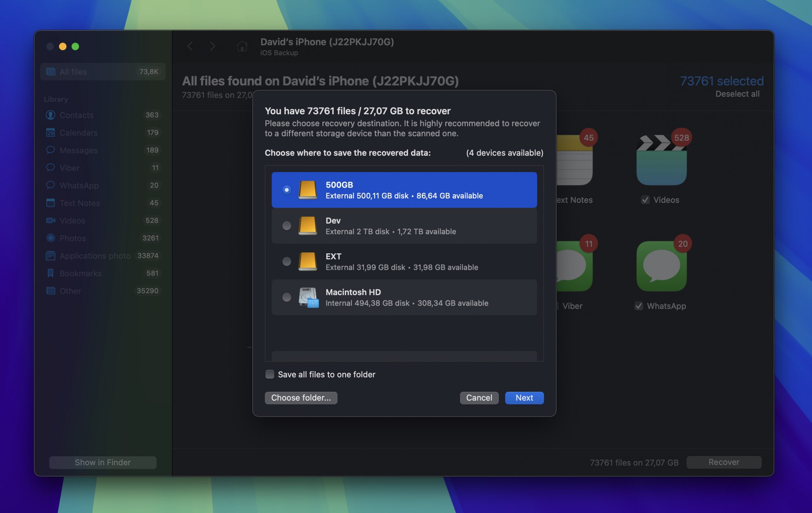Click the 45 badge on Text Notes
The width and height of the screenshot is (812, 513).
click(588, 137)
